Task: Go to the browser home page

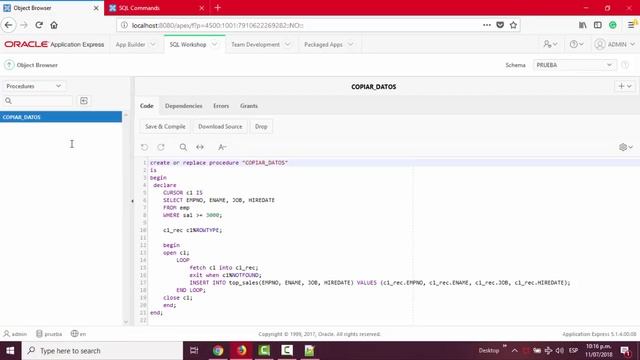Action: click(x=54, y=25)
